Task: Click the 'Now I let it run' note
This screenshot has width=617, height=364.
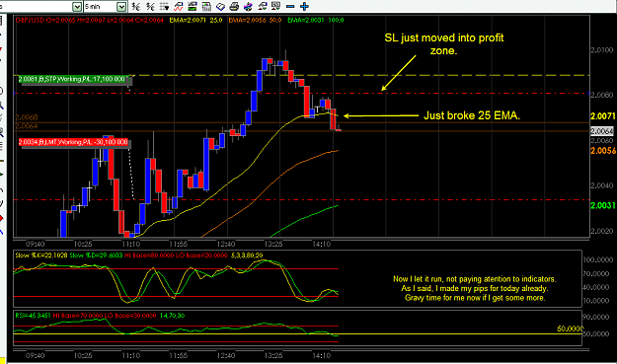Action: coord(475,288)
